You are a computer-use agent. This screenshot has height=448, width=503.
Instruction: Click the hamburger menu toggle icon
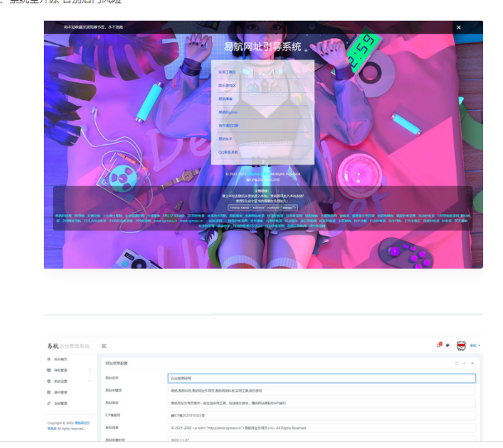click(104, 346)
